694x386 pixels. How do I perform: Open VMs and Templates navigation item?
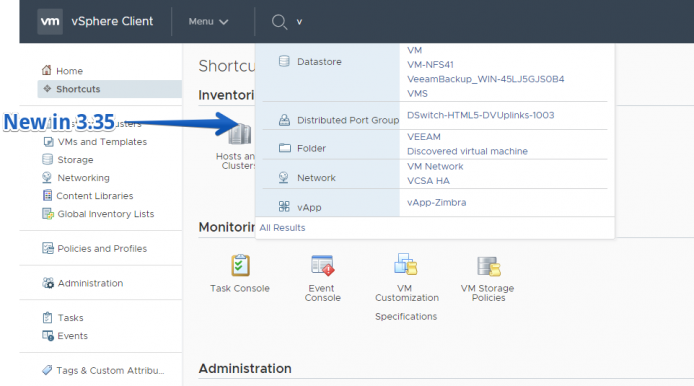(x=102, y=142)
